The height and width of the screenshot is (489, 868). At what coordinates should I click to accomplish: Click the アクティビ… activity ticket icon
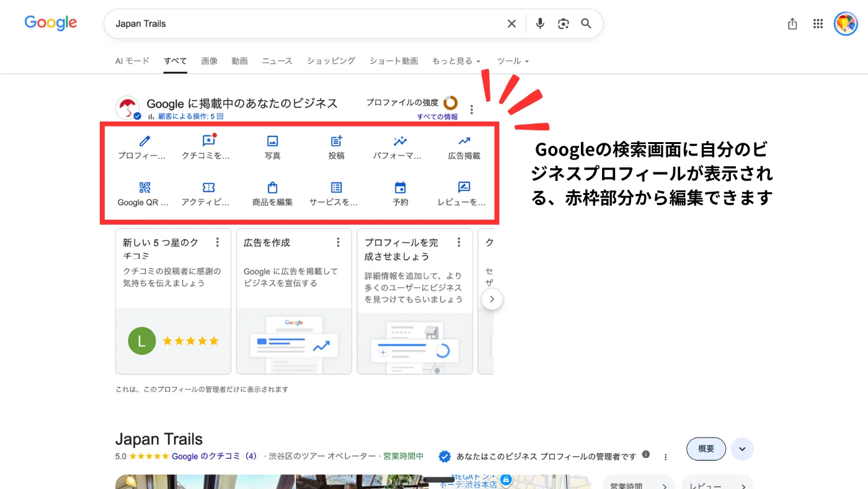pos(208,187)
